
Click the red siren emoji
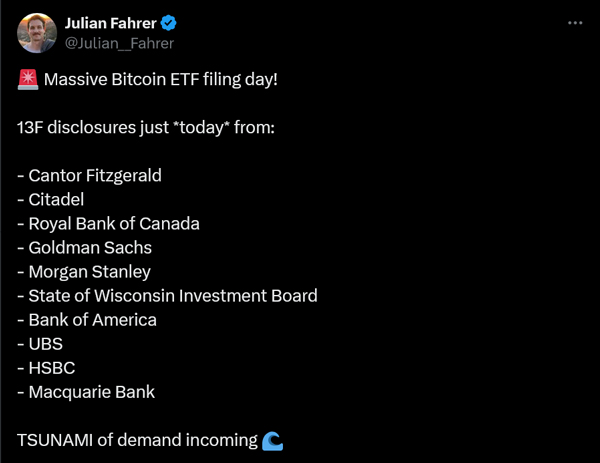27,78
